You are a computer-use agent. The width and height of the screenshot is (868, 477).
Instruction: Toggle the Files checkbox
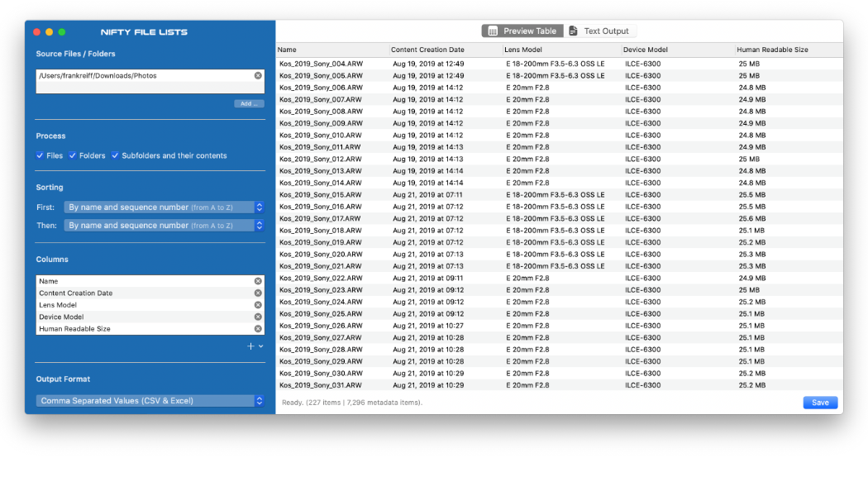coord(40,155)
